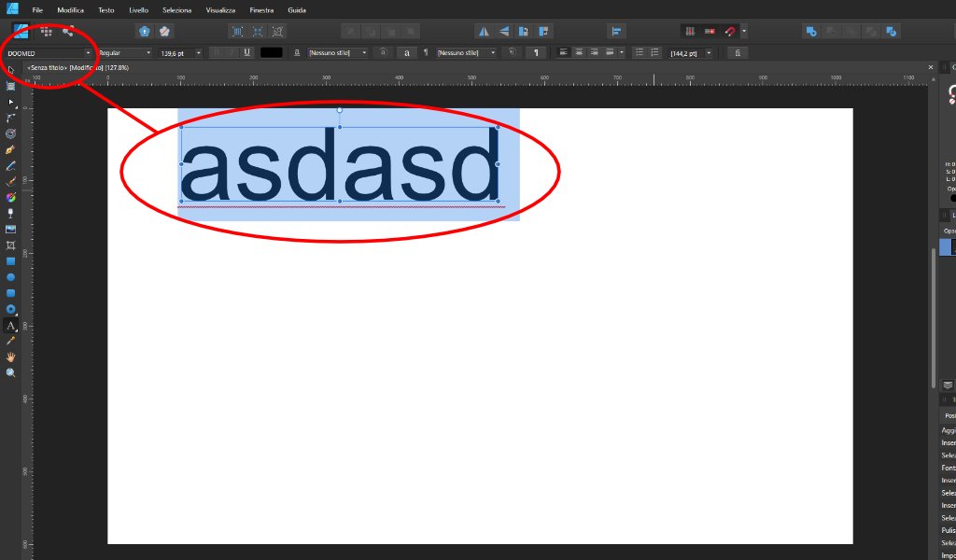Open the Seleziona menu
Viewport: 956px width, 560px height.
pos(176,10)
